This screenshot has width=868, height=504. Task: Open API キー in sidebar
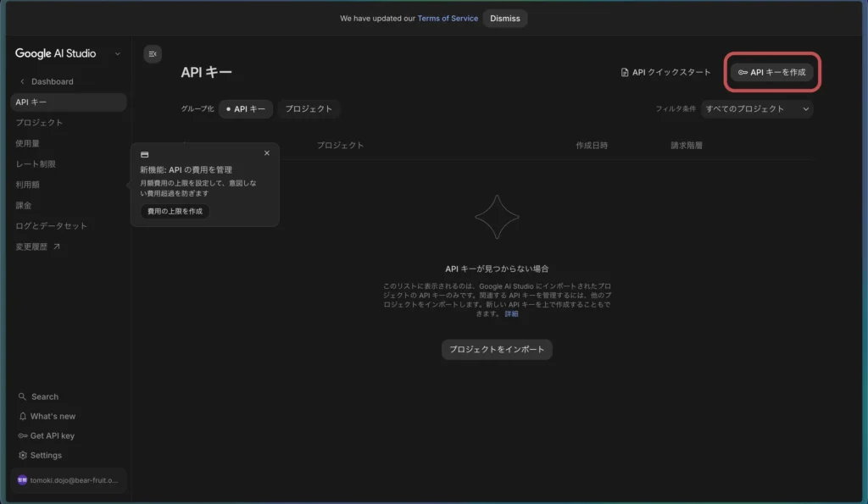(69, 102)
